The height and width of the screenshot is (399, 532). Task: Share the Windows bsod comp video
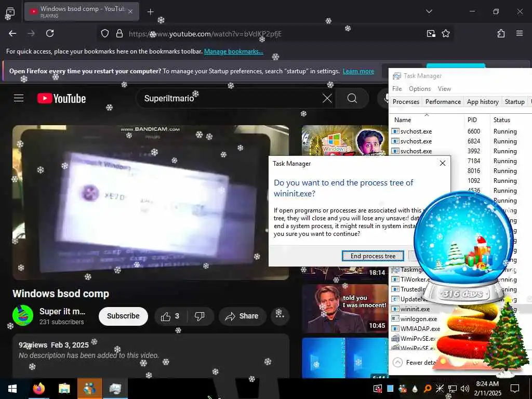[x=242, y=316]
